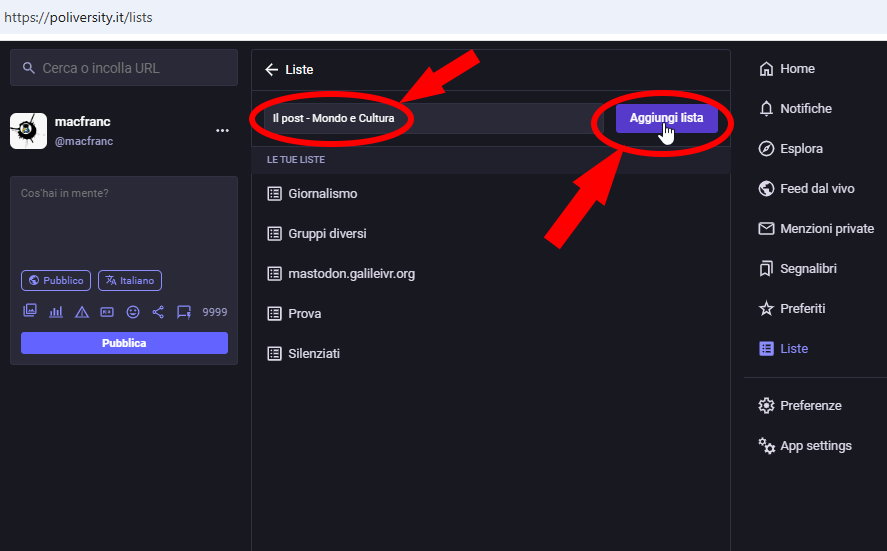
Task: Open Segnalibri bookmarks page
Action: 798,269
